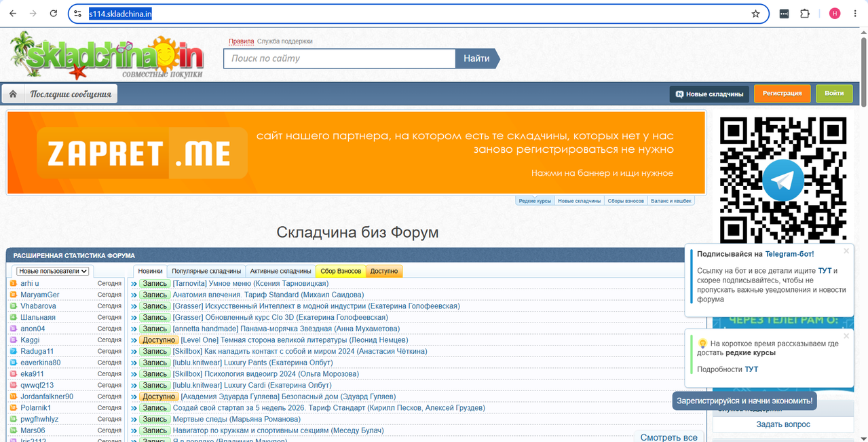
Task: Click Запись label on Luxury Cardi row
Action: click(155, 385)
